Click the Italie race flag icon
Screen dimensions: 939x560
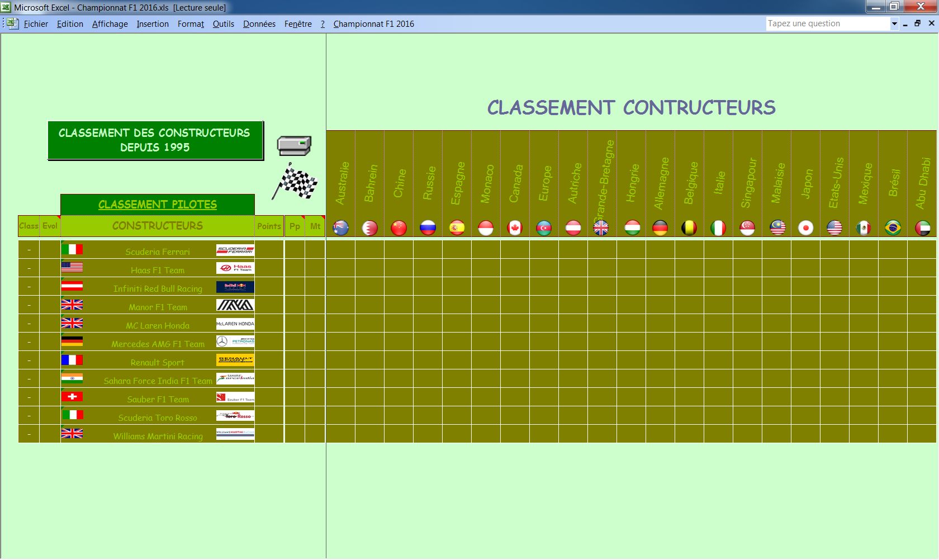[x=718, y=228]
